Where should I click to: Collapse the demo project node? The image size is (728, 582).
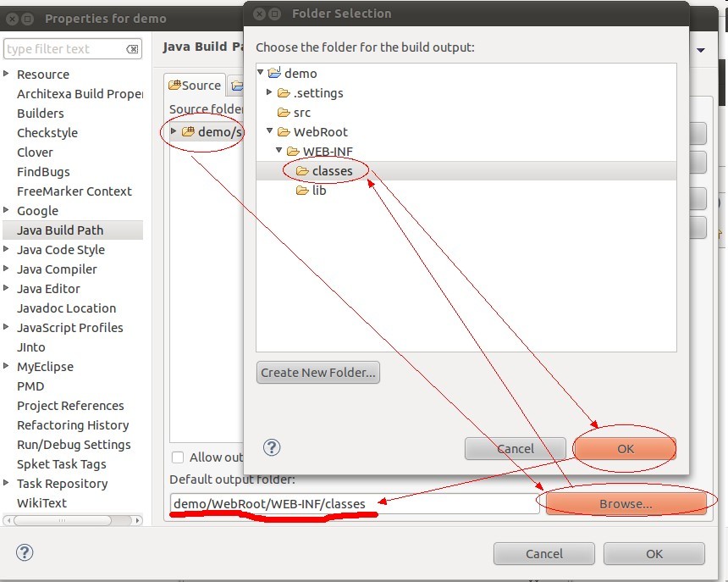point(261,73)
